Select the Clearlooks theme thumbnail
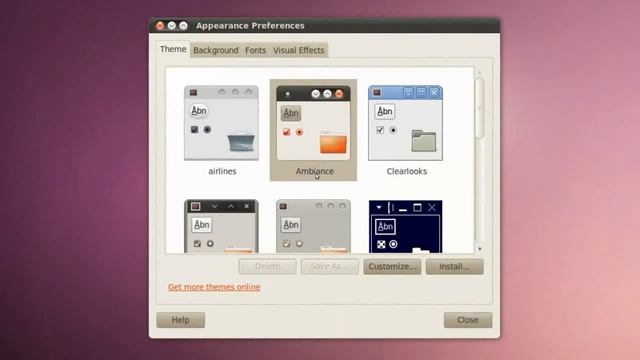The image size is (640, 360). tap(405, 123)
